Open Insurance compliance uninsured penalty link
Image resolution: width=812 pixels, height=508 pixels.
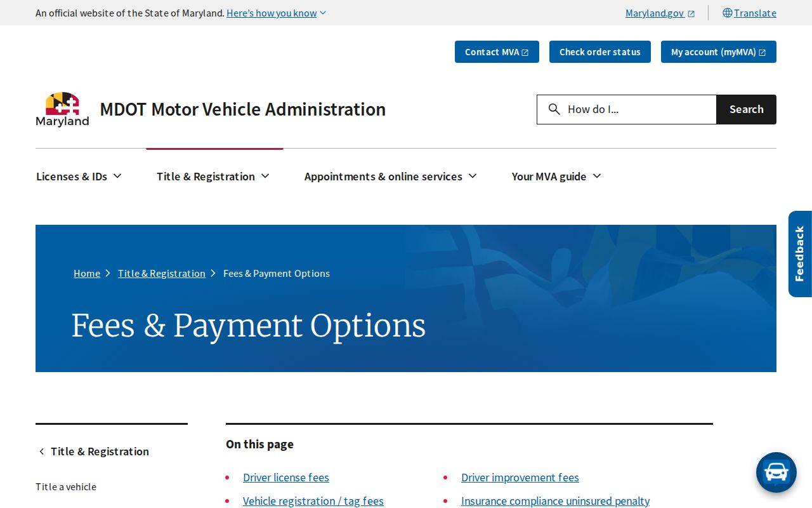point(556,501)
